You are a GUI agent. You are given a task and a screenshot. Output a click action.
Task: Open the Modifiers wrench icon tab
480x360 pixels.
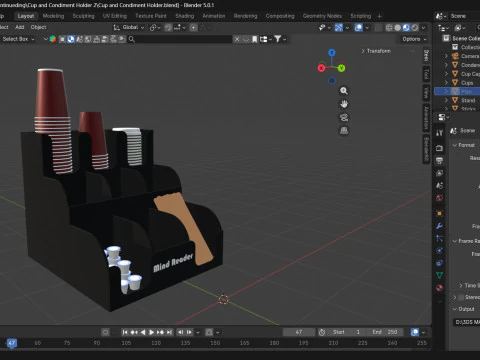[x=439, y=226]
